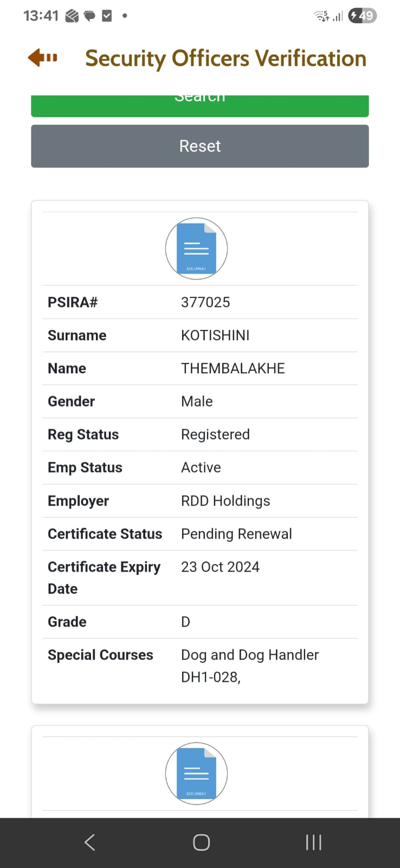Tap the battery indicator in status bar
The image size is (400, 868).
click(x=362, y=16)
